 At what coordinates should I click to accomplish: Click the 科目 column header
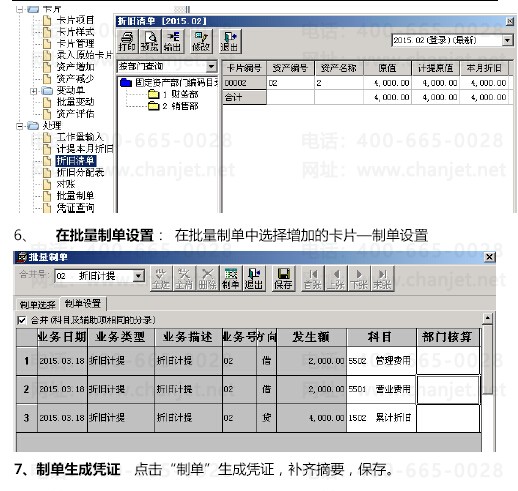[x=381, y=337]
